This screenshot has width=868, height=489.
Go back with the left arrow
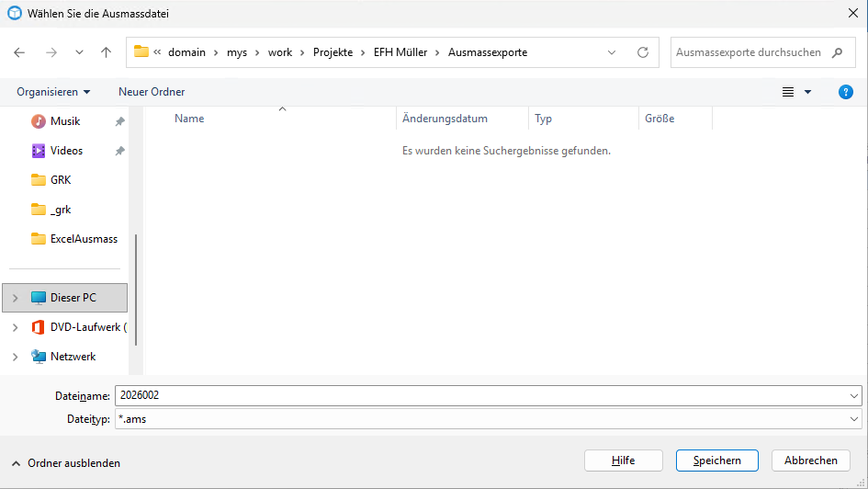click(19, 52)
